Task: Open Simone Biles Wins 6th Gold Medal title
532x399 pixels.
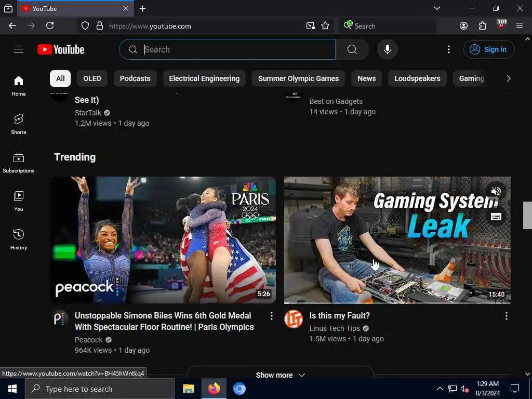Action: [164, 321]
